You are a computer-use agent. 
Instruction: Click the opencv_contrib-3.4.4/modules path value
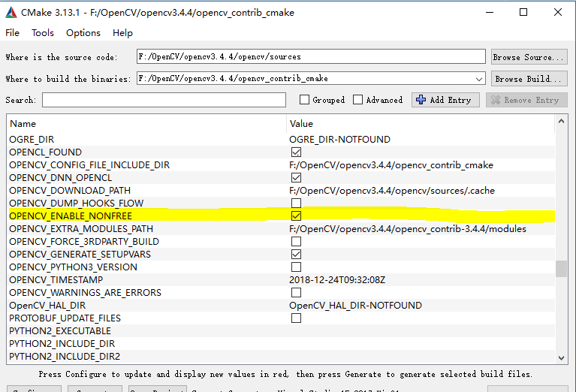tap(408, 229)
